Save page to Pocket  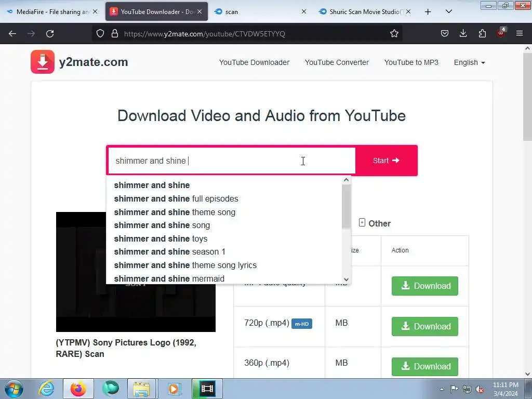445,34
